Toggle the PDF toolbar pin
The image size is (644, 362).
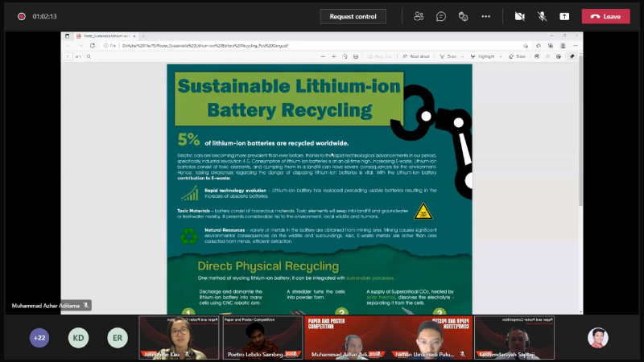coord(572,56)
